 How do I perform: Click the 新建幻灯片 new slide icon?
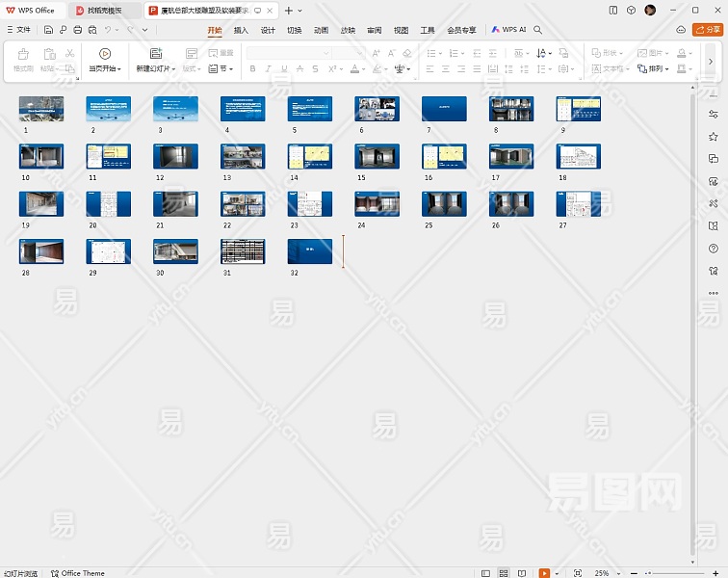[155, 54]
